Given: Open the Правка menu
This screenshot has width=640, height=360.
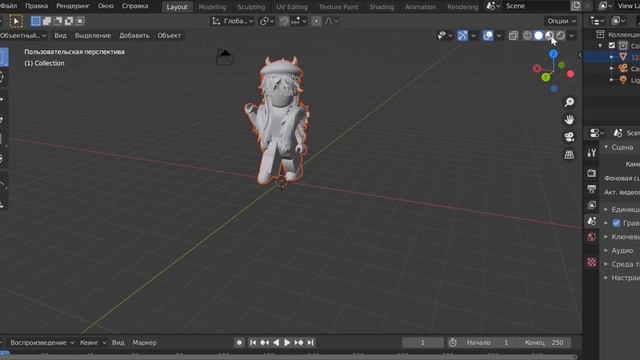Looking at the screenshot, I should point(36,6).
